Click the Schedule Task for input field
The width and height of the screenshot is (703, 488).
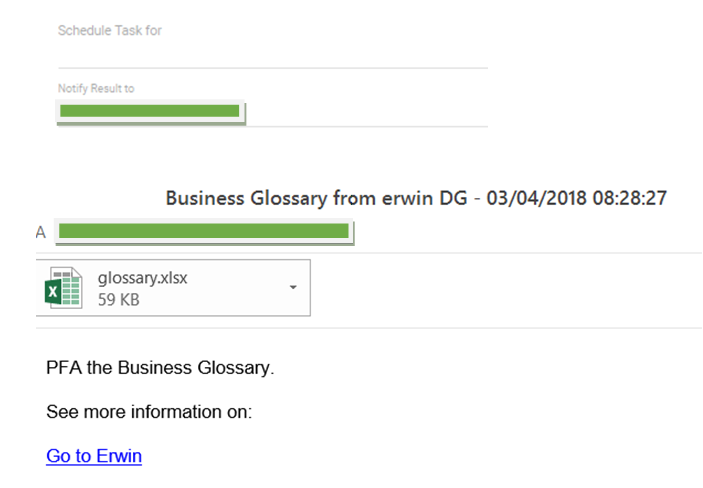click(272, 53)
